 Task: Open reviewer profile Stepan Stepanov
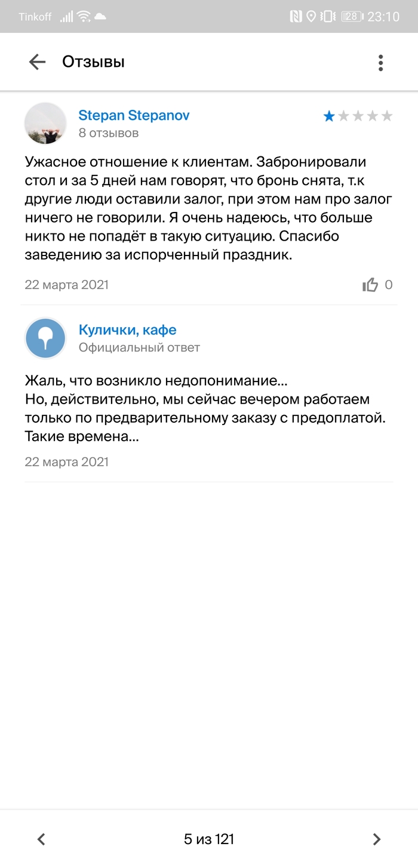(134, 115)
